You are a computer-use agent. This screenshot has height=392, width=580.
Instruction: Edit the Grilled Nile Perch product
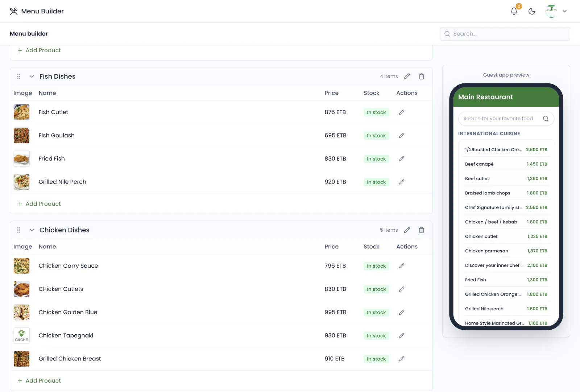[x=402, y=182]
